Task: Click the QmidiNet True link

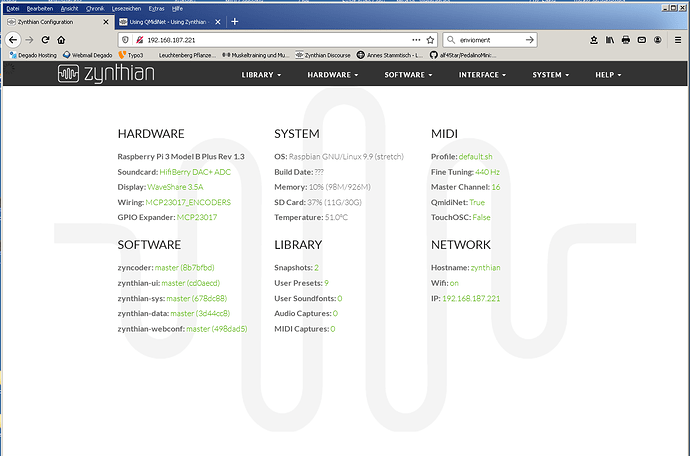Action: tap(477, 202)
